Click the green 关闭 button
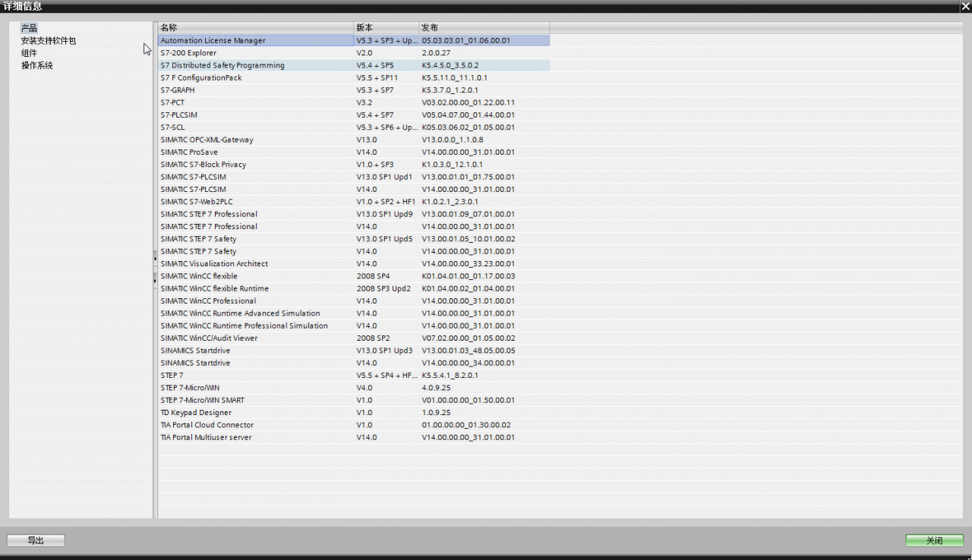The width and height of the screenshot is (972, 560). click(x=934, y=540)
